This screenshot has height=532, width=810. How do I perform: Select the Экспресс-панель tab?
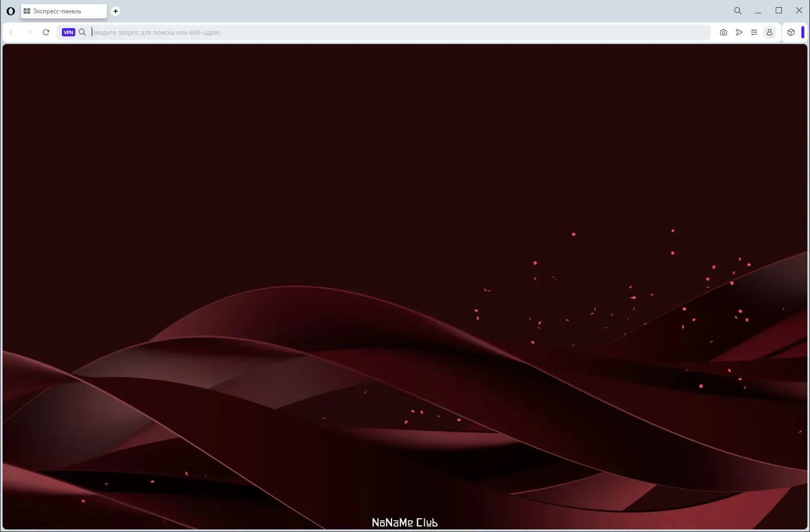tap(64, 11)
